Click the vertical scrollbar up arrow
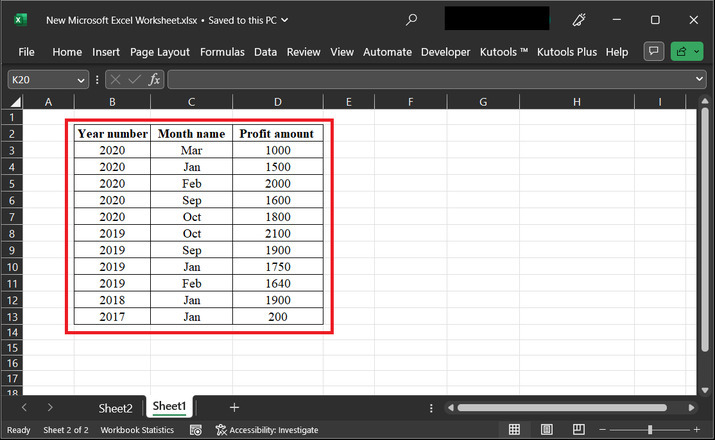The width and height of the screenshot is (715, 440). pyautogui.click(x=705, y=101)
